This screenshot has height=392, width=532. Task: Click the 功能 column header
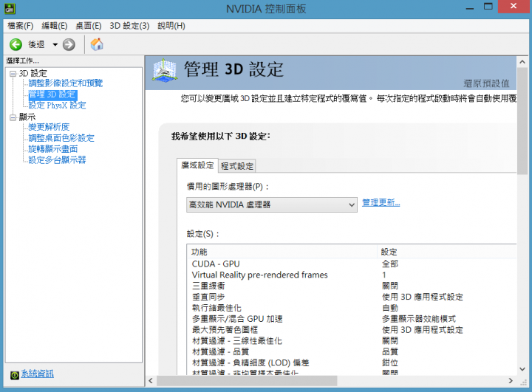pos(282,252)
